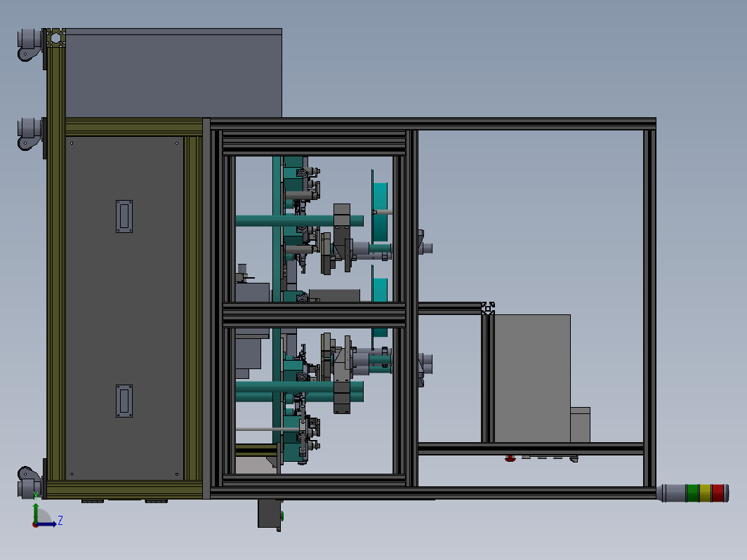Screen dimensions: 747x560
Task: Click the aluminum profile end at top-left corner
Action: pos(55,38)
